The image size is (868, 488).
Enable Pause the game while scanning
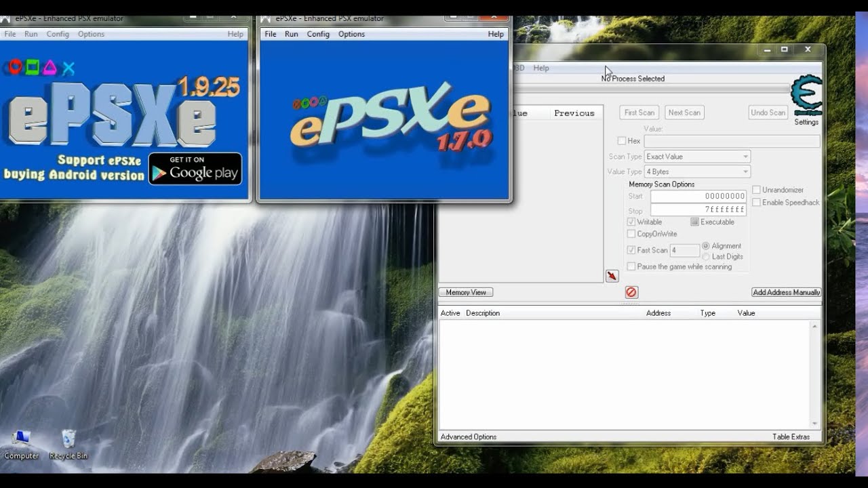coord(631,267)
